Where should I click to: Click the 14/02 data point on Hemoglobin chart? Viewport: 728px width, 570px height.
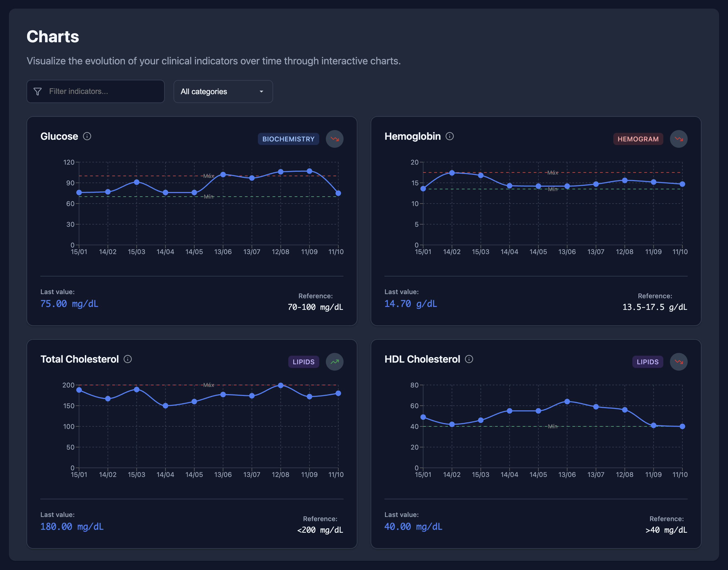point(452,173)
